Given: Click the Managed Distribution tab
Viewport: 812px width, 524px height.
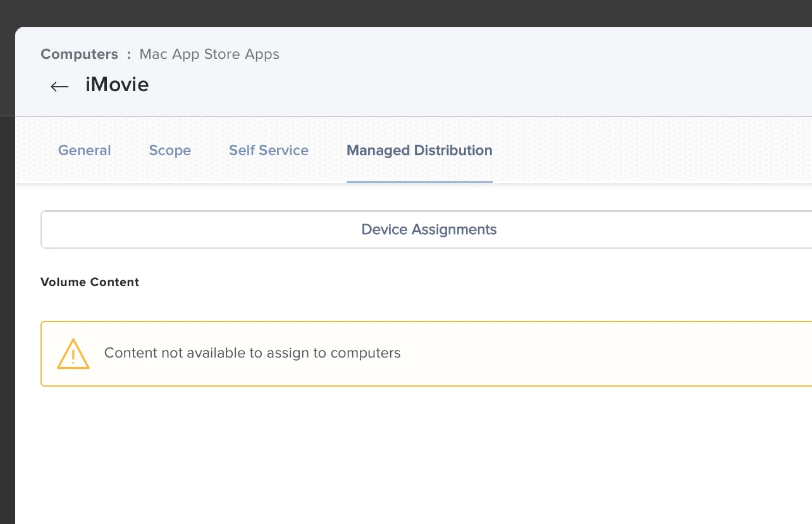Looking at the screenshot, I should 419,151.
